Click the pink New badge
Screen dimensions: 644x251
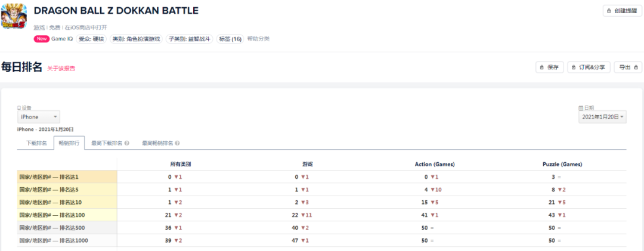pyautogui.click(x=42, y=39)
